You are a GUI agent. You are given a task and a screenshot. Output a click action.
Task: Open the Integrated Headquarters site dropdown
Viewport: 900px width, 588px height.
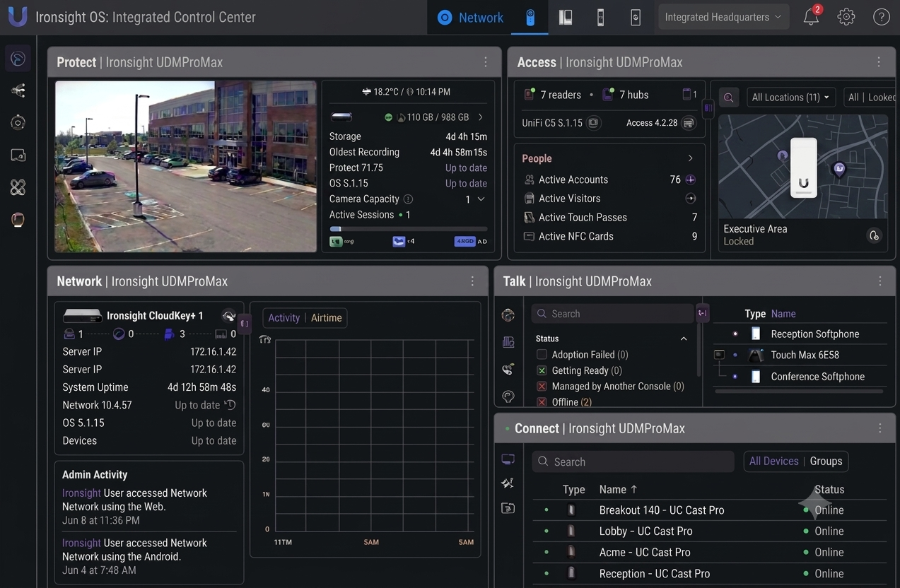[x=723, y=17]
